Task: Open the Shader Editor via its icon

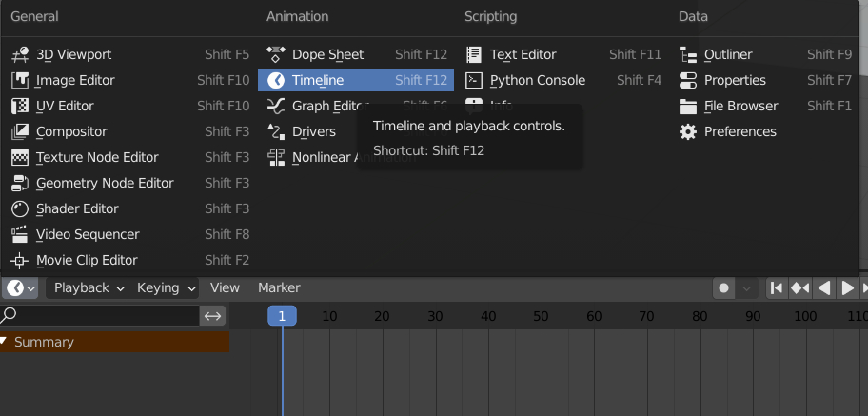Action: 20,209
